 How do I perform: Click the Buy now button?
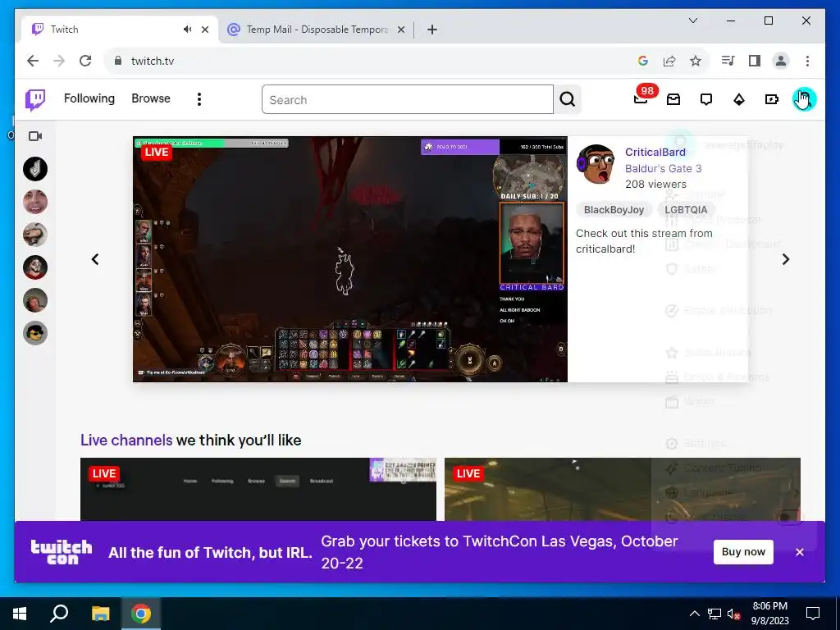[x=743, y=552]
